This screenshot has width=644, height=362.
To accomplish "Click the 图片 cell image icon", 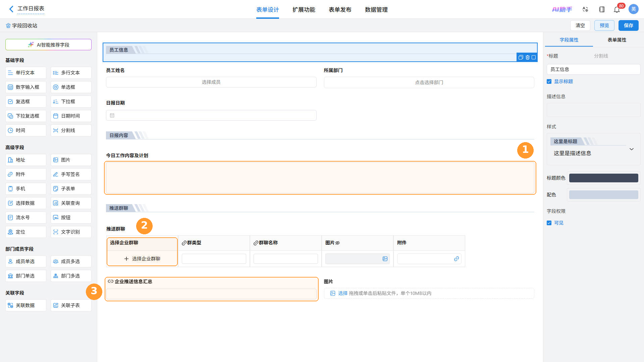I will (385, 259).
